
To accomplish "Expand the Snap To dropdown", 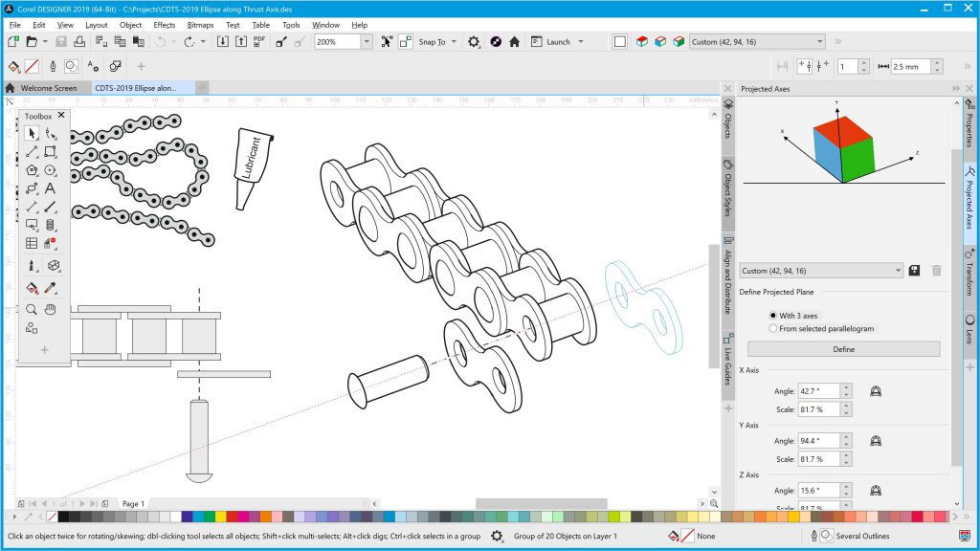I will [x=453, y=42].
